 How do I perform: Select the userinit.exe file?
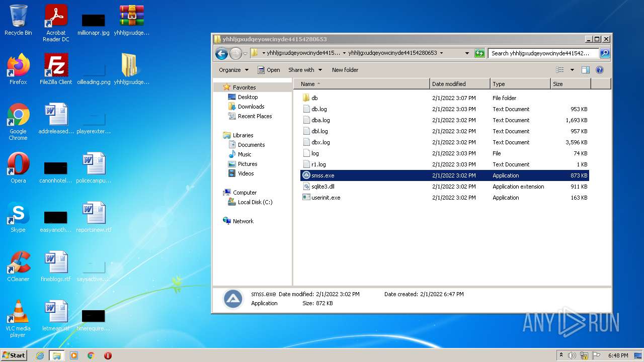coord(445,198)
